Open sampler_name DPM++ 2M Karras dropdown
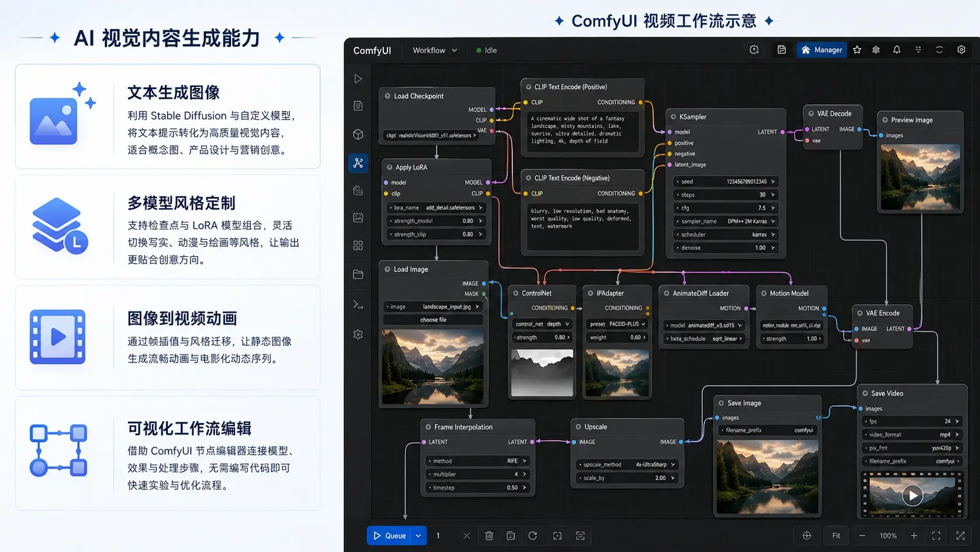This screenshot has width=980, height=552. point(726,221)
